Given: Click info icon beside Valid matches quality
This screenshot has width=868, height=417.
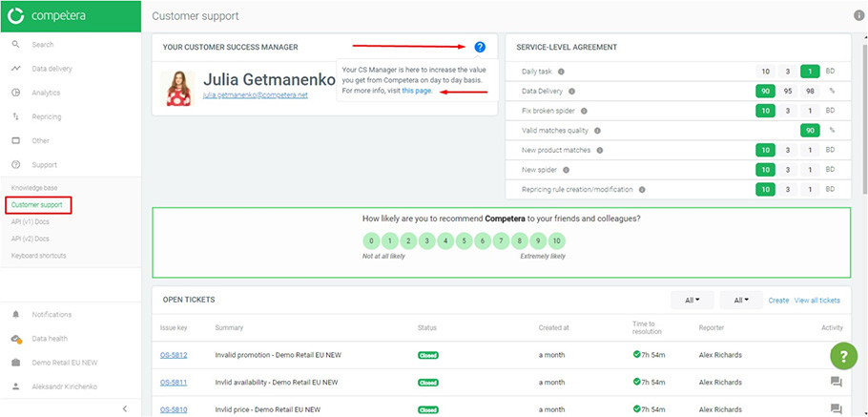Looking at the screenshot, I should click(597, 131).
